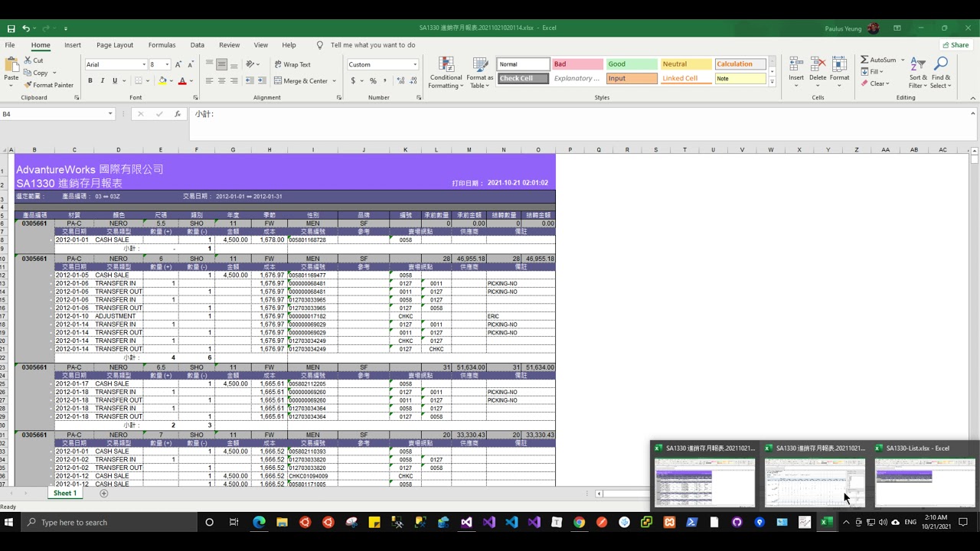The image size is (980, 551).
Task: Toggle Underline formatting
Action: pos(115,80)
